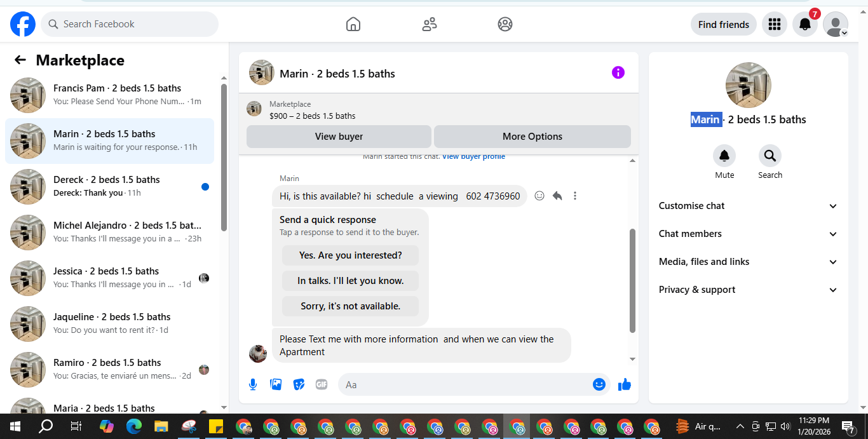
Task: Go back with the Marketplace arrow
Action: (x=20, y=60)
